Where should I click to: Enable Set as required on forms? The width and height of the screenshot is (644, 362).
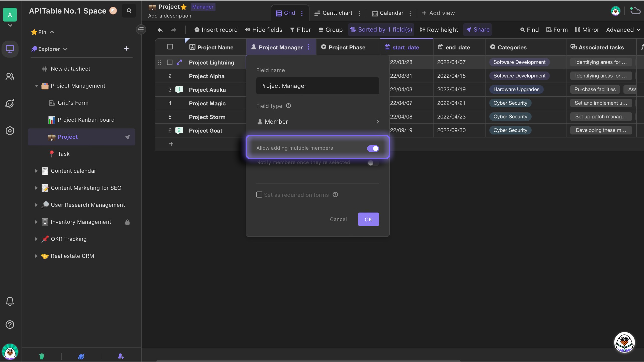coord(259,195)
